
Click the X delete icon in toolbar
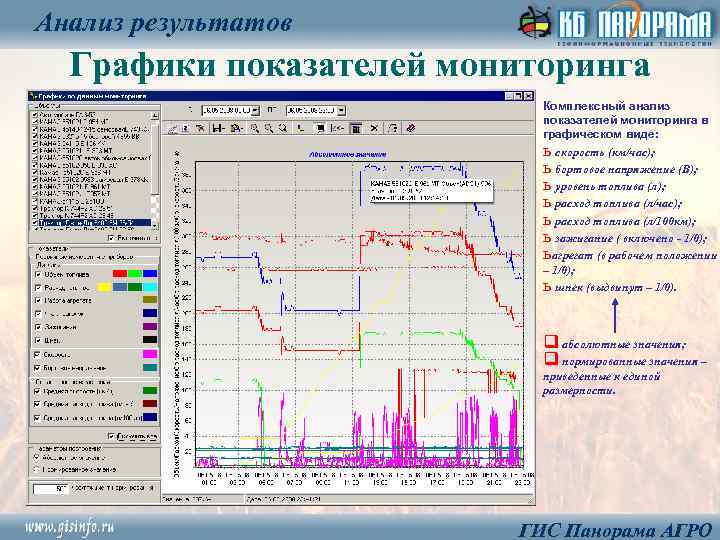pos(374,129)
